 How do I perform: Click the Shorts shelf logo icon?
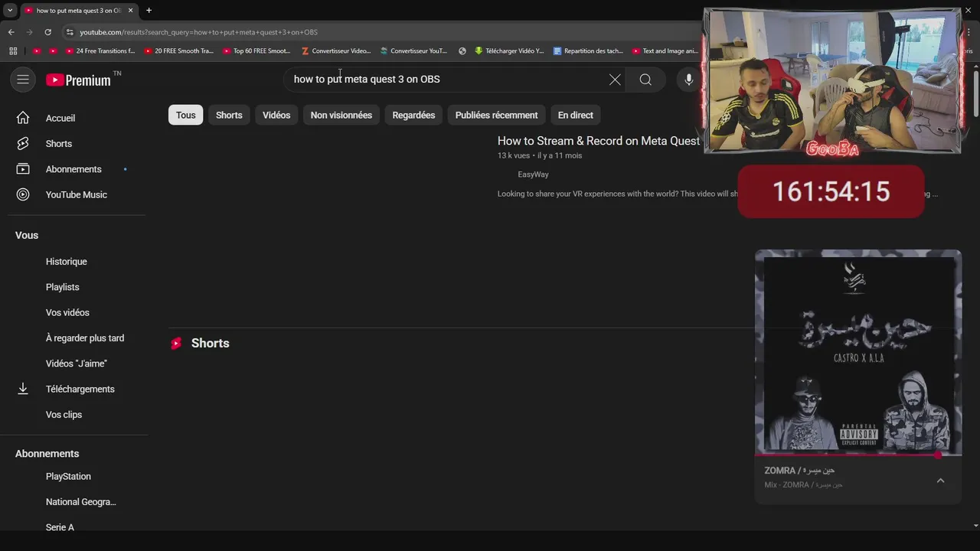pyautogui.click(x=176, y=344)
